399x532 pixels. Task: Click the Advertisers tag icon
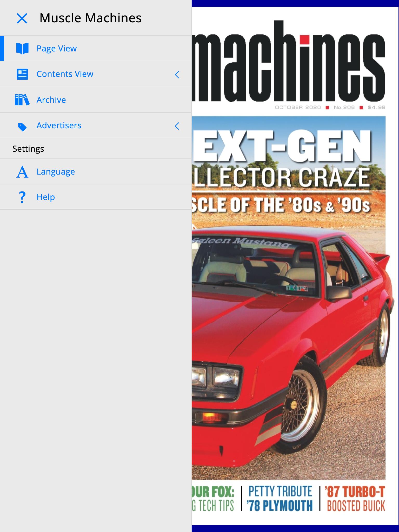click(x=22, y=127)
